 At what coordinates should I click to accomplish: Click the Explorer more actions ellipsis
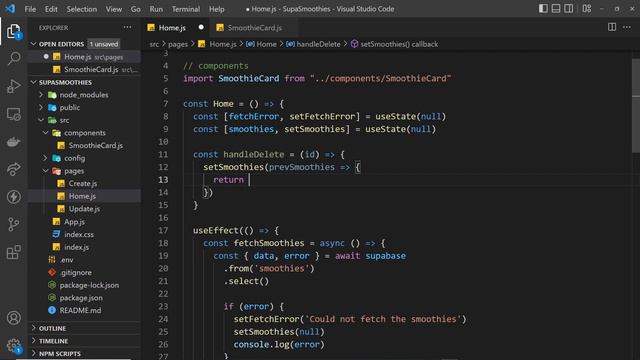pyautogui.click(x=127, y=27)
